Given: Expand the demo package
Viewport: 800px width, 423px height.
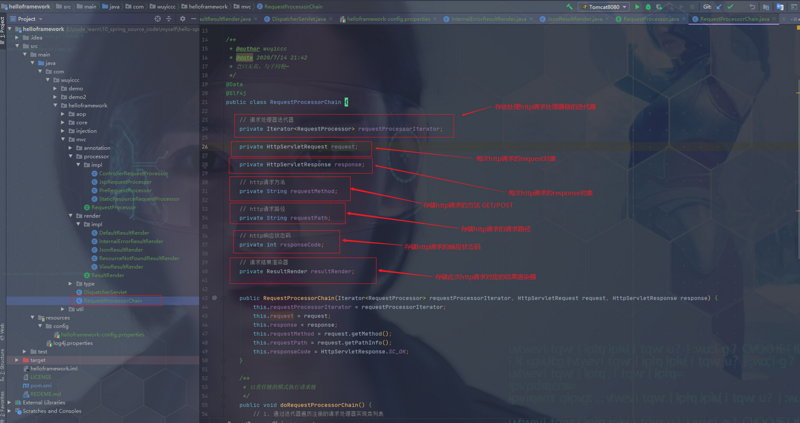Looking at the screenshot, I should pyautogui.click(x=55, y=88).
